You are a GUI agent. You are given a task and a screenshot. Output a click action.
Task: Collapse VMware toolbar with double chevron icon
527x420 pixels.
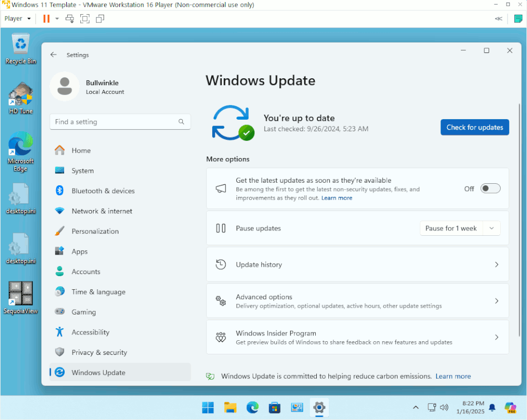click(x=499, y=18)
